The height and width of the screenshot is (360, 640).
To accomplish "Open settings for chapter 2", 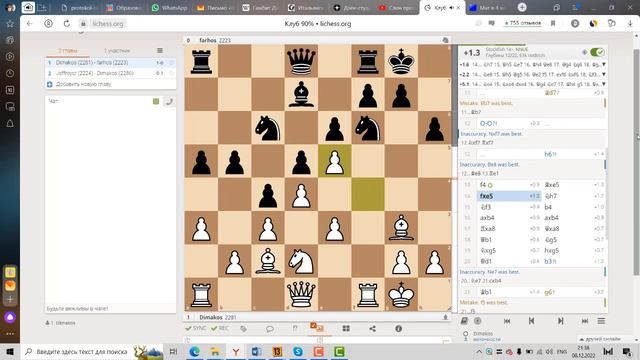I will click(172, 73).
